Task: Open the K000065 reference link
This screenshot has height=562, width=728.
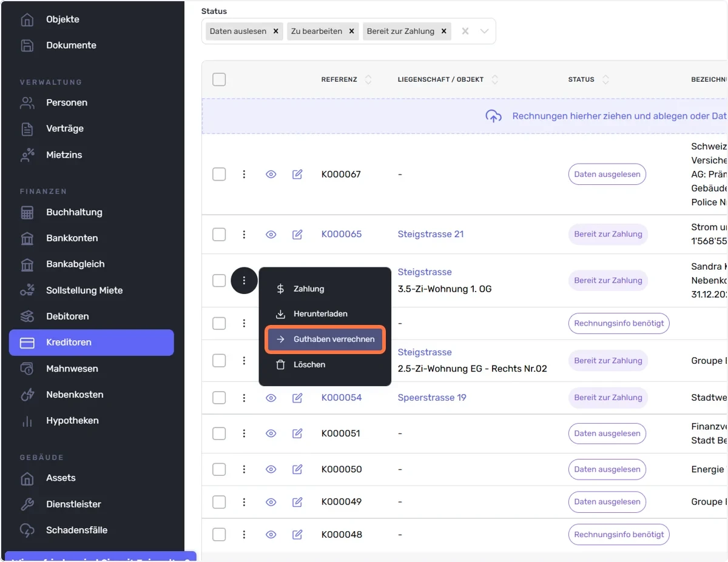Action: pyautogui.click(x=342, y=234)
